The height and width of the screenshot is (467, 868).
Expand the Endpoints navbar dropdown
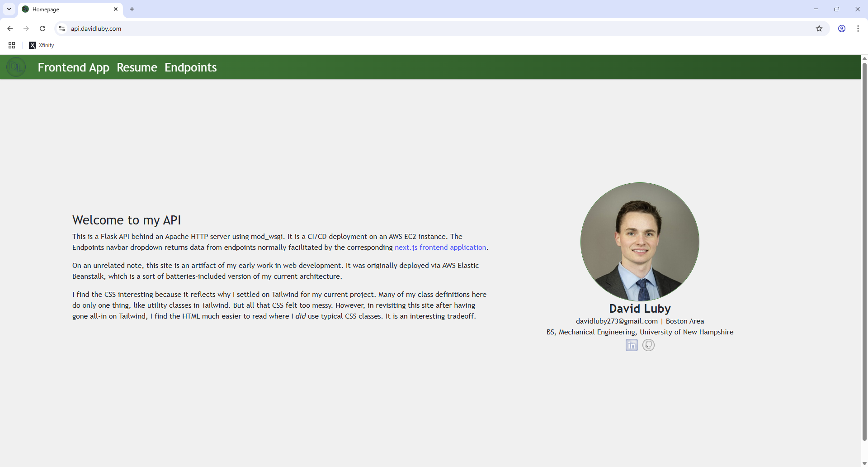point(190,67)
